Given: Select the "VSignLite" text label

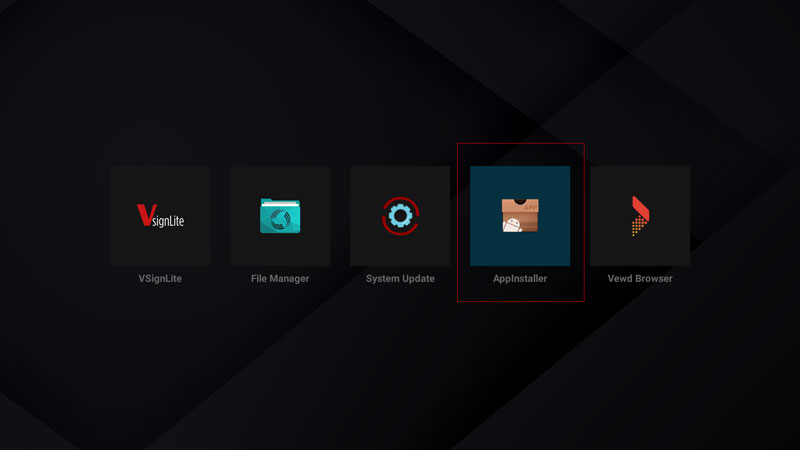Looking at the screenshot, I should tap(160, 278).
